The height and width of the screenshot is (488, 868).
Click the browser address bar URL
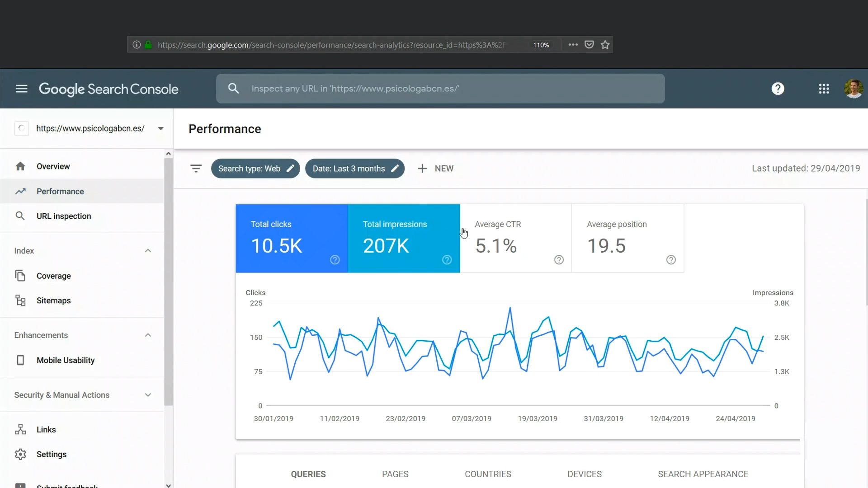[x=331, y=45]
